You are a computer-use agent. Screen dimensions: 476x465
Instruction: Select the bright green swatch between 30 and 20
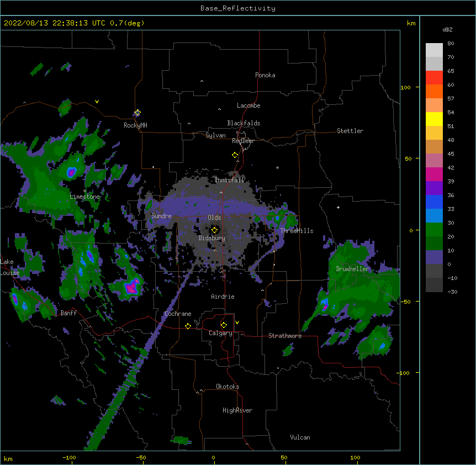434,230
